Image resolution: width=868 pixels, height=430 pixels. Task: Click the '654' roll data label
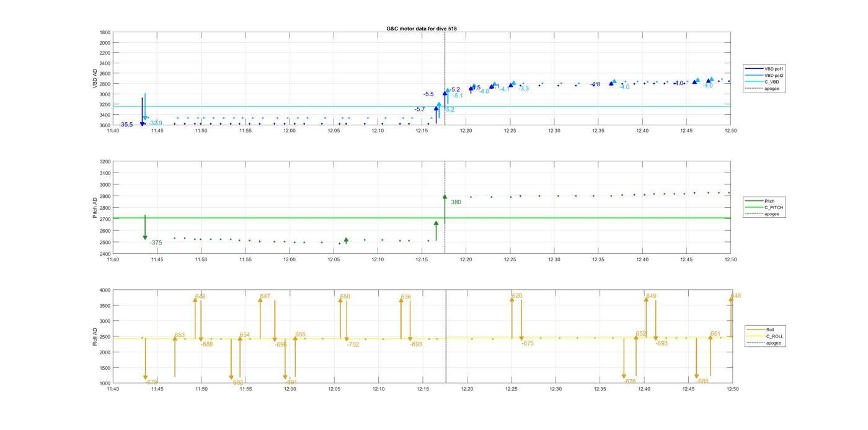tap(245, 335)
